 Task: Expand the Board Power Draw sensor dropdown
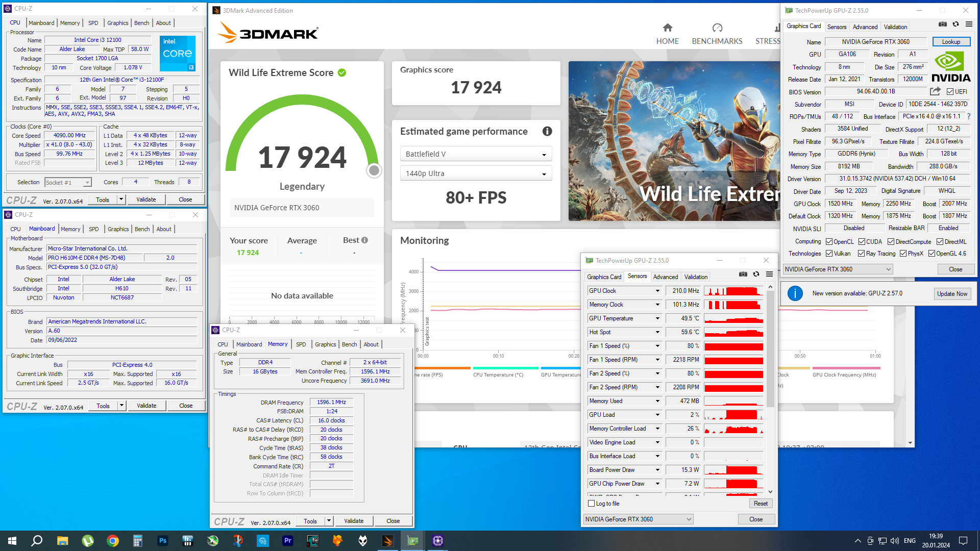657,470
